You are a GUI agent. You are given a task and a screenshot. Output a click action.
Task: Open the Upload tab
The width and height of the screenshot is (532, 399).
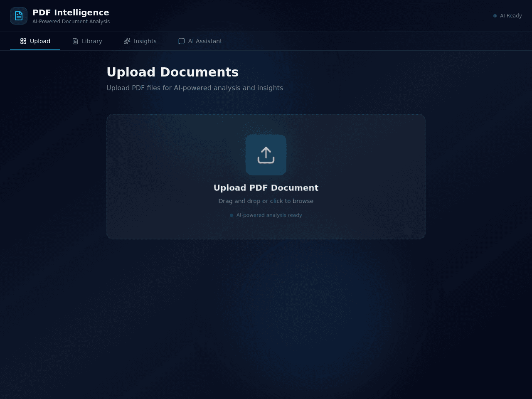[35, 41]
